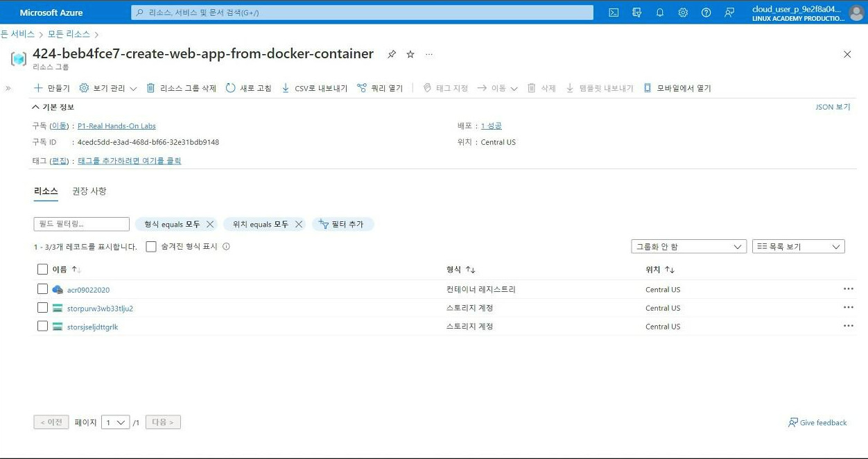
Task: Open Cloud Shell from the top bar
Action: (x=614, y=12)
